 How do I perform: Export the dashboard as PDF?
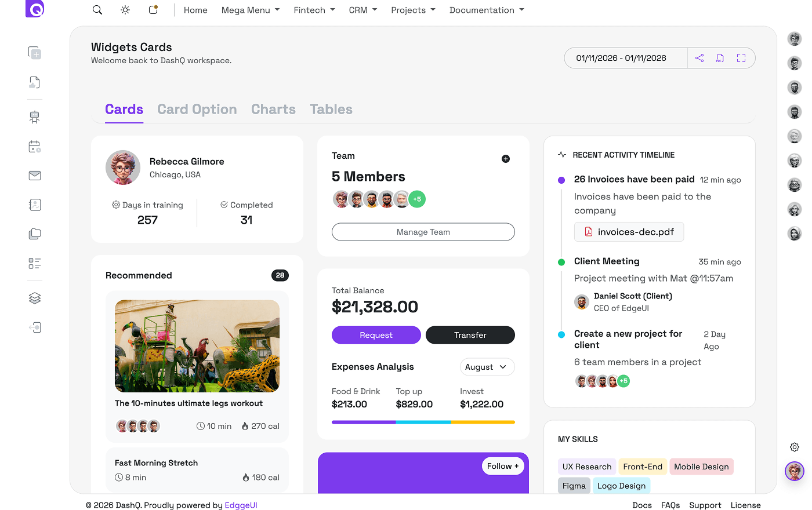point(720,58)
